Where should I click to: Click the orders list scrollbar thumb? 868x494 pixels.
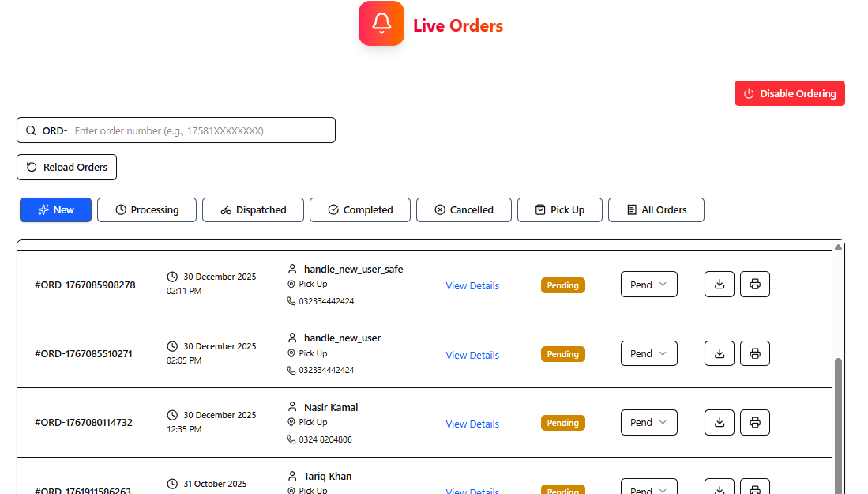point(838,425)
